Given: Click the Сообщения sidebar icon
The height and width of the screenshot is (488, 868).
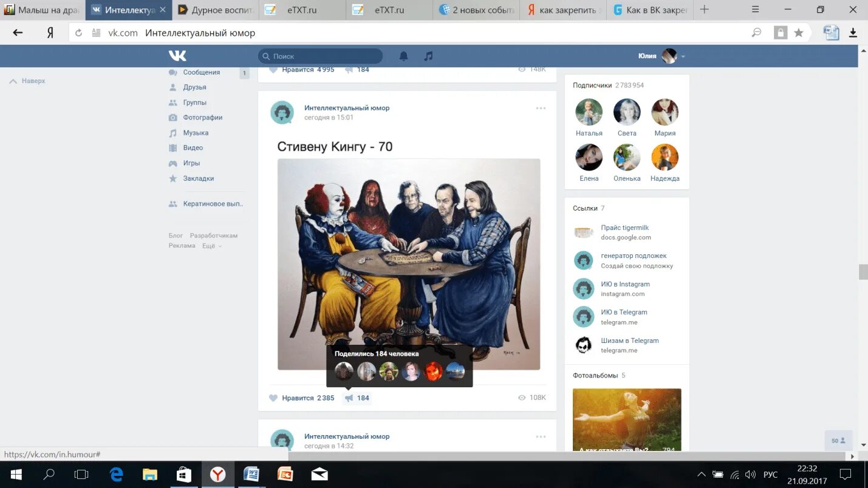Looking at the screenshot, I should 173,72.
